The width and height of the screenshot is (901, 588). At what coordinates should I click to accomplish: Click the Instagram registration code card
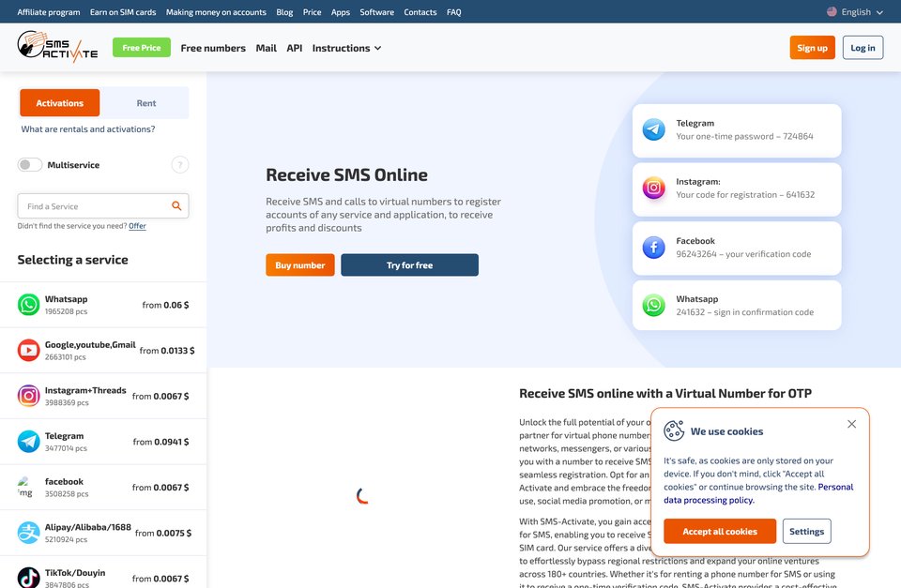pyautogui.click(x=737, y=189)
